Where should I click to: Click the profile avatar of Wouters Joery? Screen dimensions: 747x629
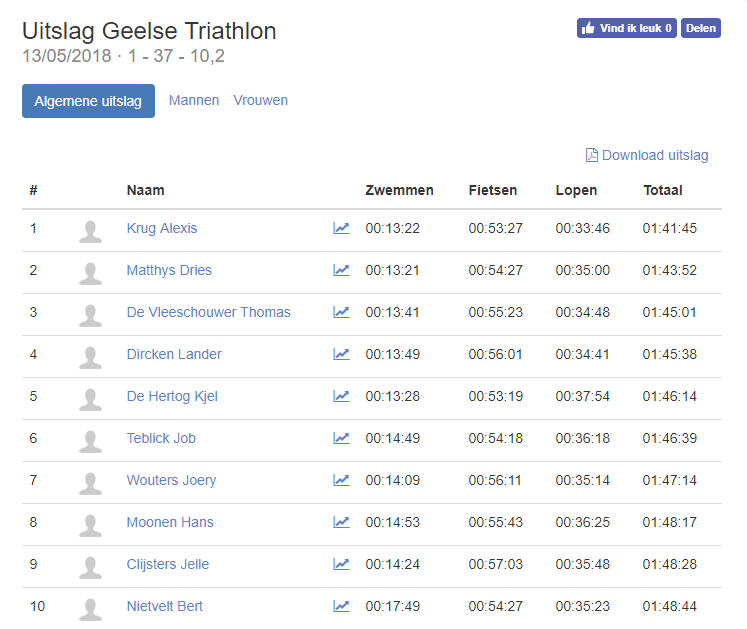pyautogui.click(x=91, y=483)
